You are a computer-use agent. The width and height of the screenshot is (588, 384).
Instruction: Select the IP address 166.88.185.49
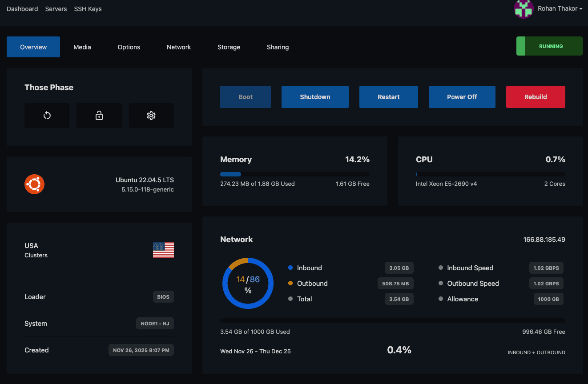pyautogui.click(x=544, y=239)
